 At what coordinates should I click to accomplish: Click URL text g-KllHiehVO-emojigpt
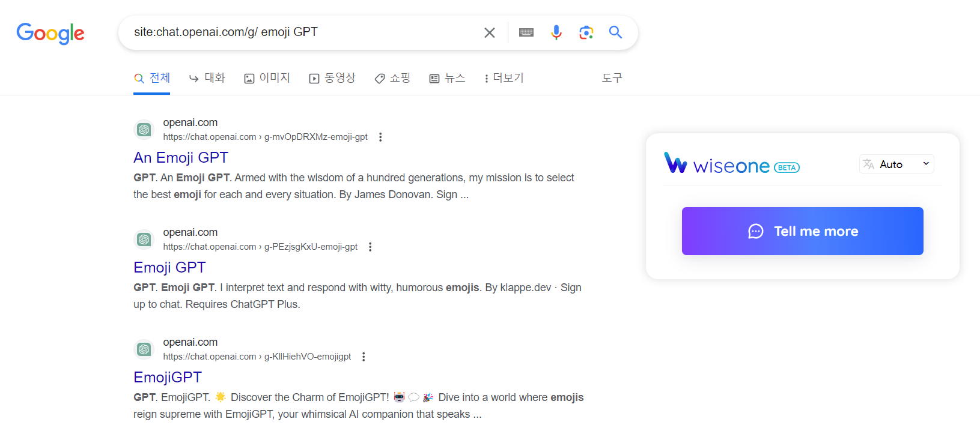tap(308, 357)
